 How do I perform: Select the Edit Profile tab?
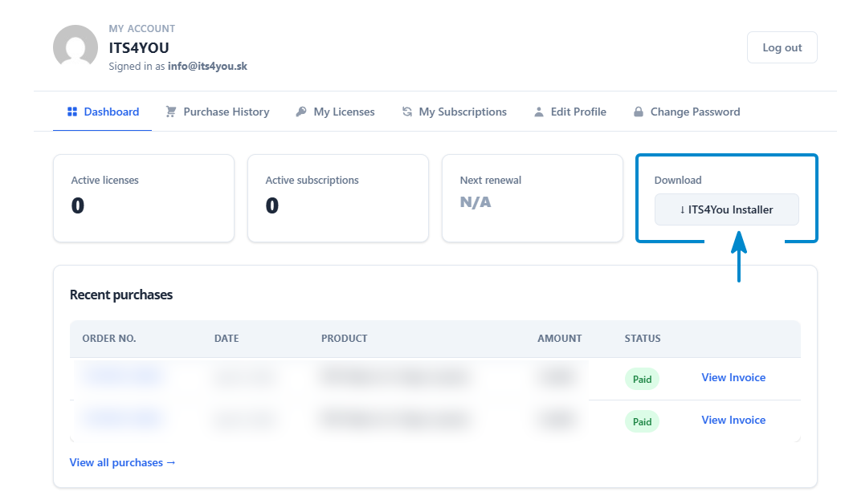(569, 112)
